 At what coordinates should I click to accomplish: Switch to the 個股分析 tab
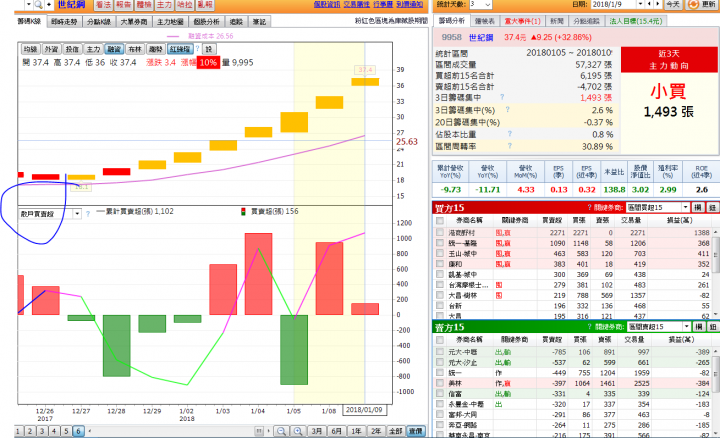pyautogui.click(x=206, y=22)
